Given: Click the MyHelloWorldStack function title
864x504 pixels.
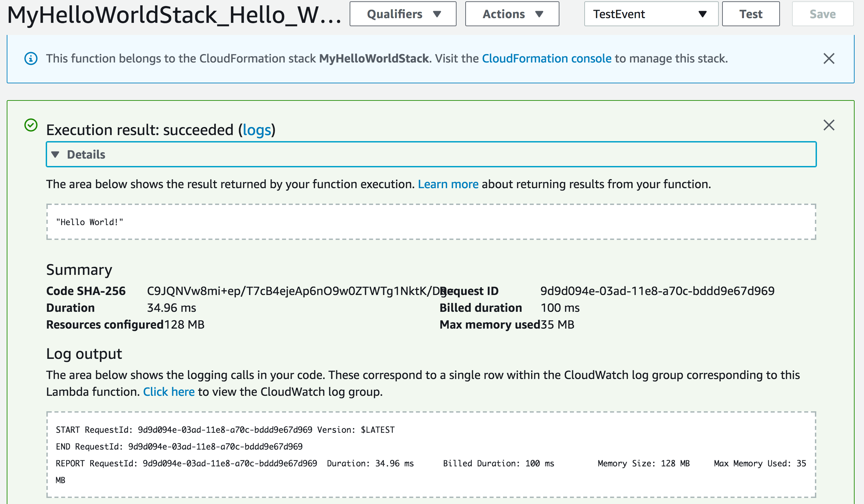Looking at the screenshot, I should [174, 15].
